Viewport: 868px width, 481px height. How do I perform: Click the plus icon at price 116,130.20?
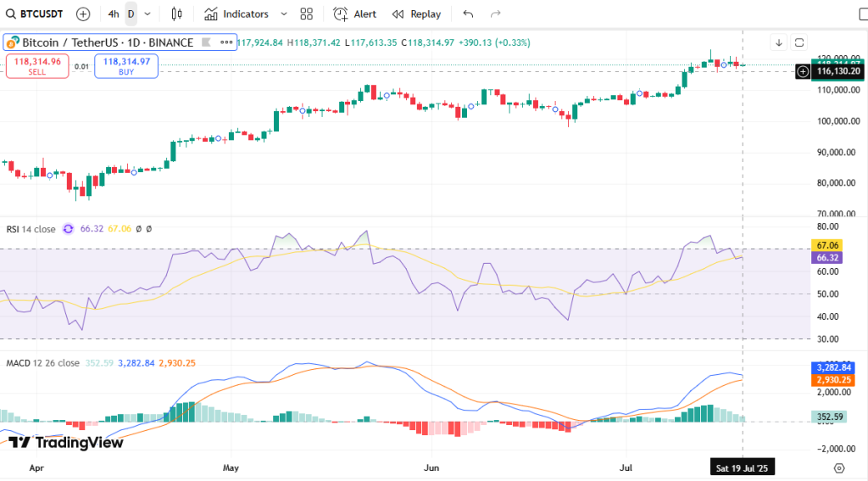click(x=803, y=72)
